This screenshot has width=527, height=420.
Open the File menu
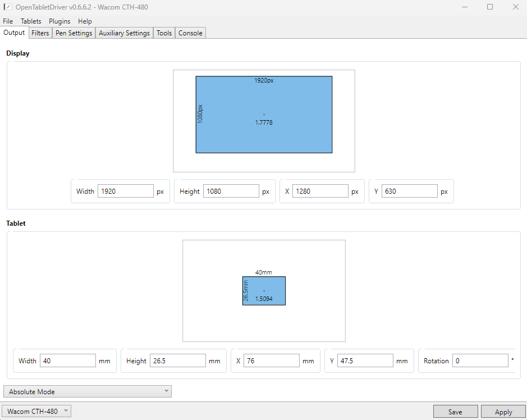pos(8,21)
